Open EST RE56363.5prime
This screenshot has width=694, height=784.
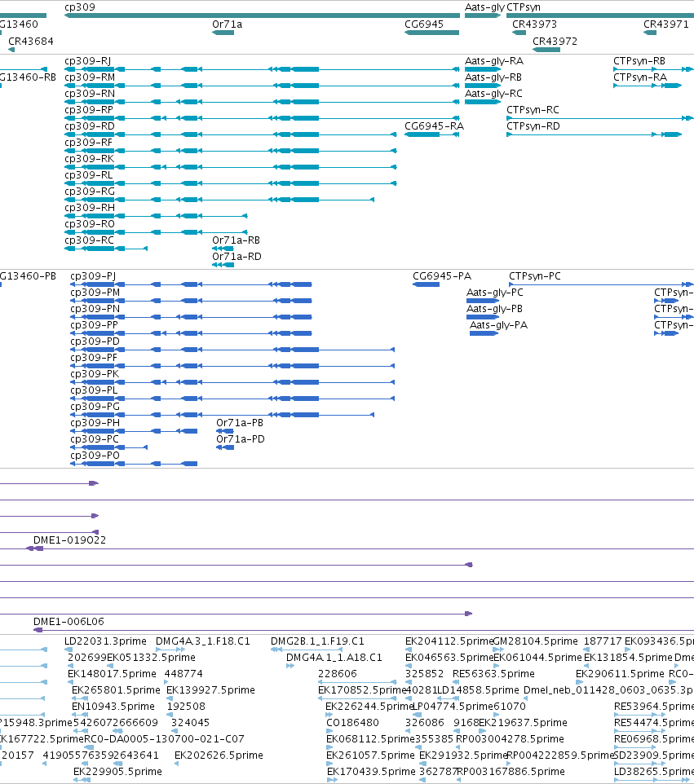[493, 674]
